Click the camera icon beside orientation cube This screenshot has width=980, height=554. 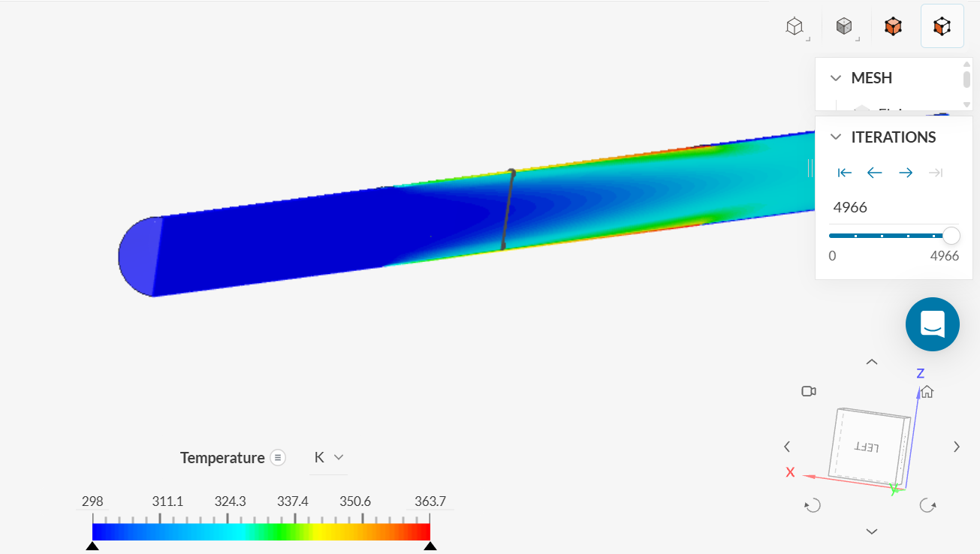(809, 391)
